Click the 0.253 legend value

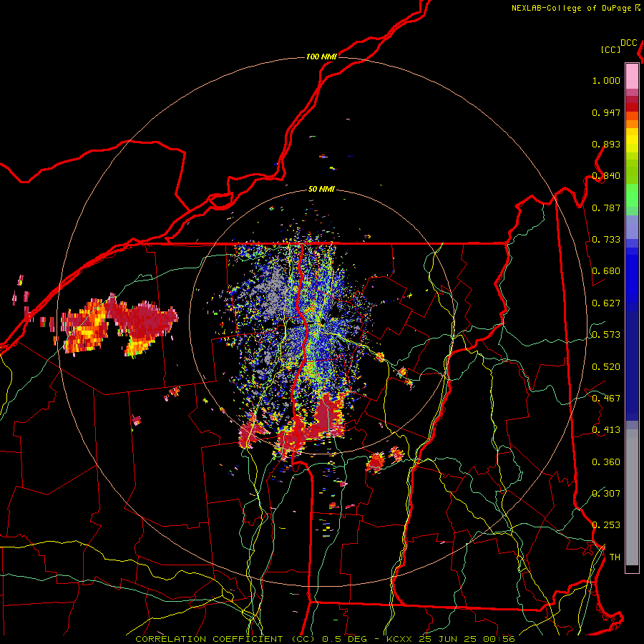[606, 525]
